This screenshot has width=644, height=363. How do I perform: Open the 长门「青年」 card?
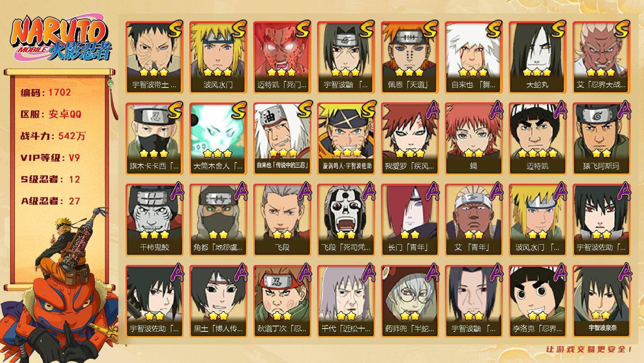pos(410,220)
